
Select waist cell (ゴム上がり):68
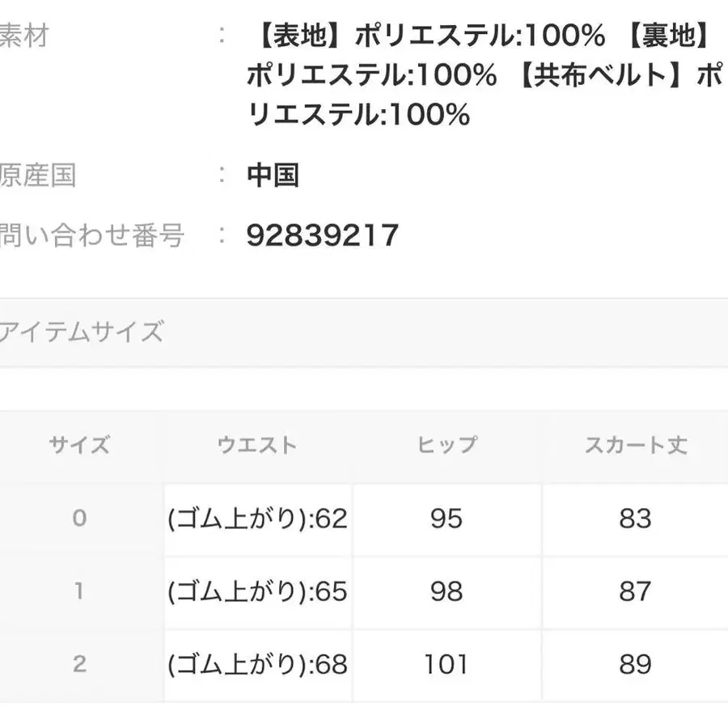(x=258, y=664)
